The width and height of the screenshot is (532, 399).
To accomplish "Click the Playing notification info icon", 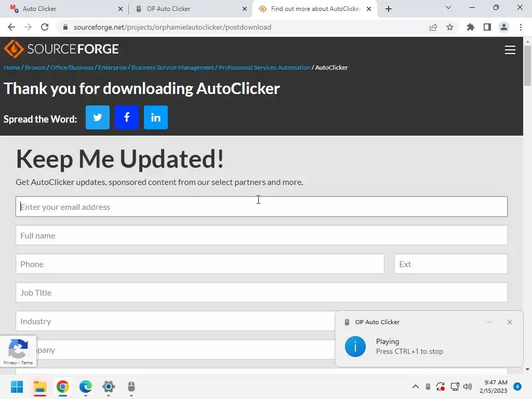I will tap(355, 347).
